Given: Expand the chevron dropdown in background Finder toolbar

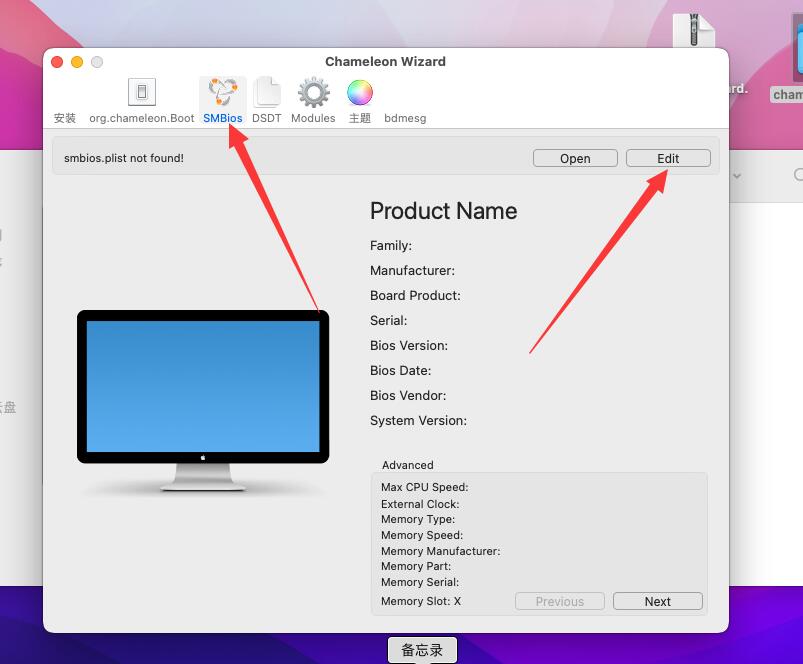Looking at the screenshot, I should click(737, 176).
